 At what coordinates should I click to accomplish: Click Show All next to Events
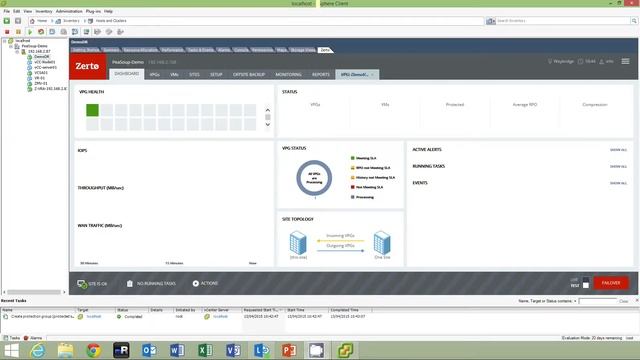tap(618, 183)
